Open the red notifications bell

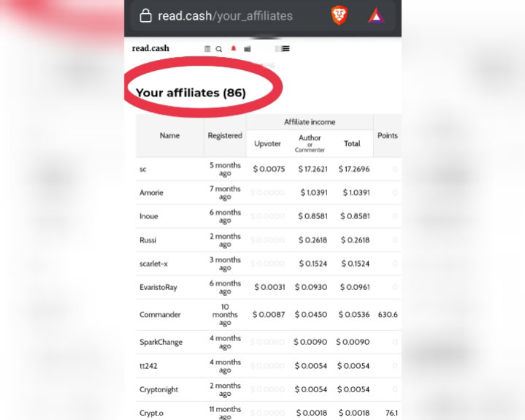click(234, 48)
